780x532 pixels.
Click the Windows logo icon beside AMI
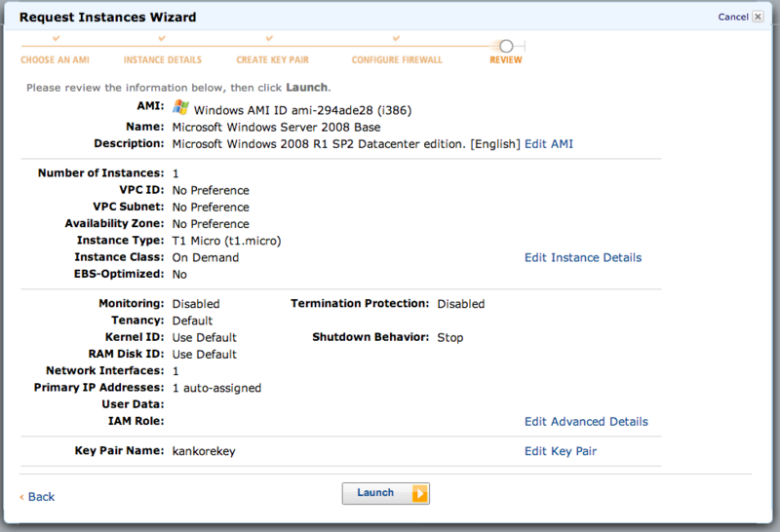pos(180,107)
